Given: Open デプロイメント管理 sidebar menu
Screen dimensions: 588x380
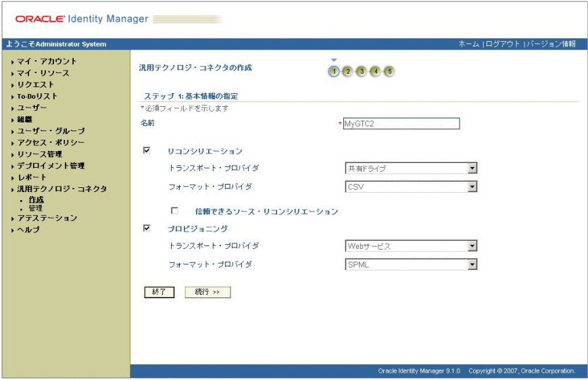Looking at the screenshot, I should 51,166.
